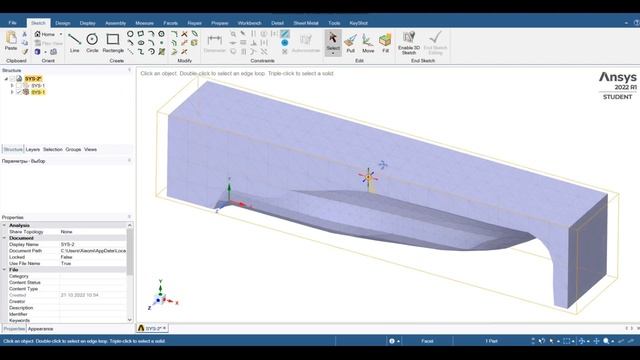
Task: Switch to the Display ribbon tab
Action: [87, 23]
